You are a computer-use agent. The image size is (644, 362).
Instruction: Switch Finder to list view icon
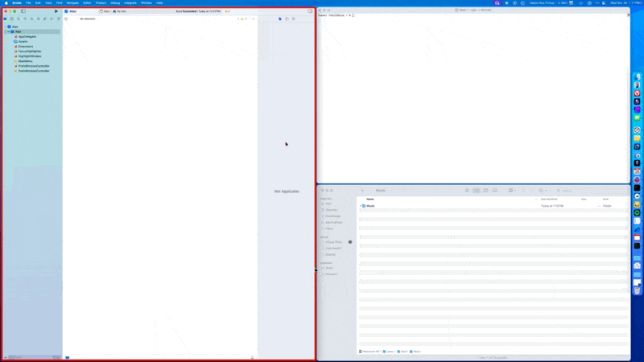click(477, 191)
